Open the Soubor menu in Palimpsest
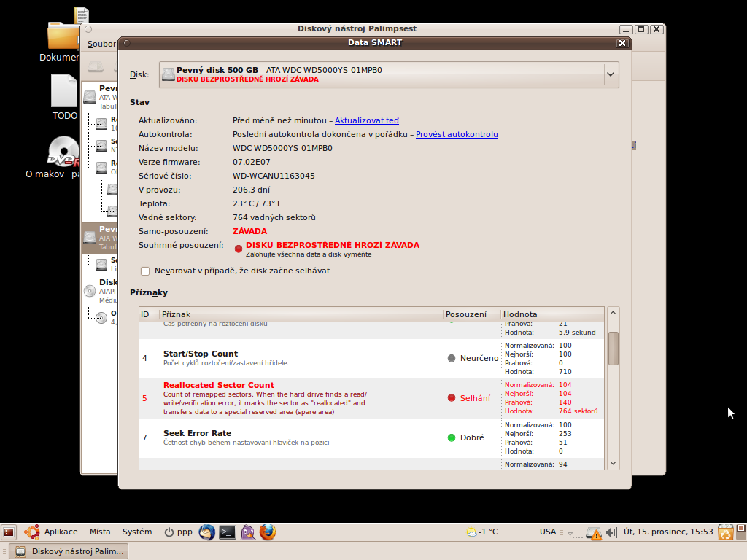The width and height of the screenshot is (747, 560). pos(101,44)
